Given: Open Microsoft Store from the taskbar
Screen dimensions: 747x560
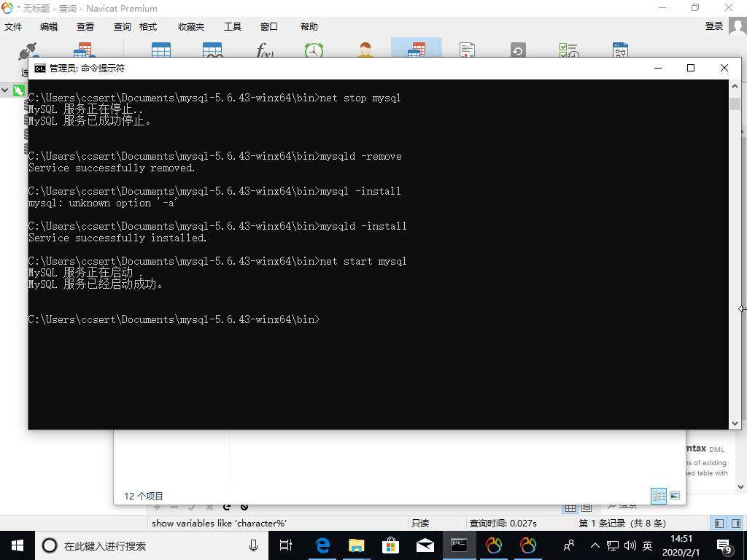Looking at the screenshot, I should pyautogui.click(x=390, y=545).
